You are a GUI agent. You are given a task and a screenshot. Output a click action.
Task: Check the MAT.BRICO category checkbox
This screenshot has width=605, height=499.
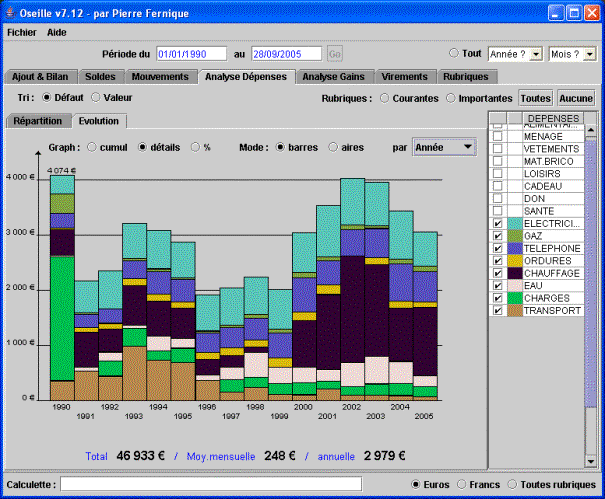point(498,161)
